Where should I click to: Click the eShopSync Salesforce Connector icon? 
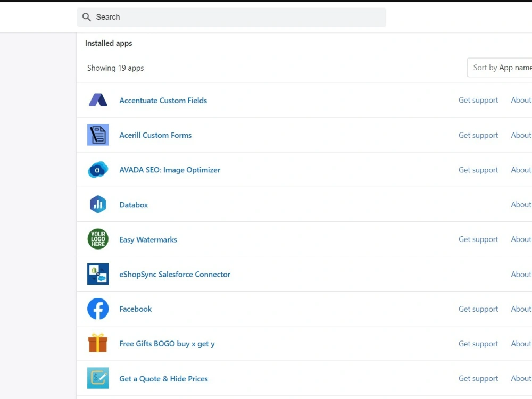click(x=98, y=274)
